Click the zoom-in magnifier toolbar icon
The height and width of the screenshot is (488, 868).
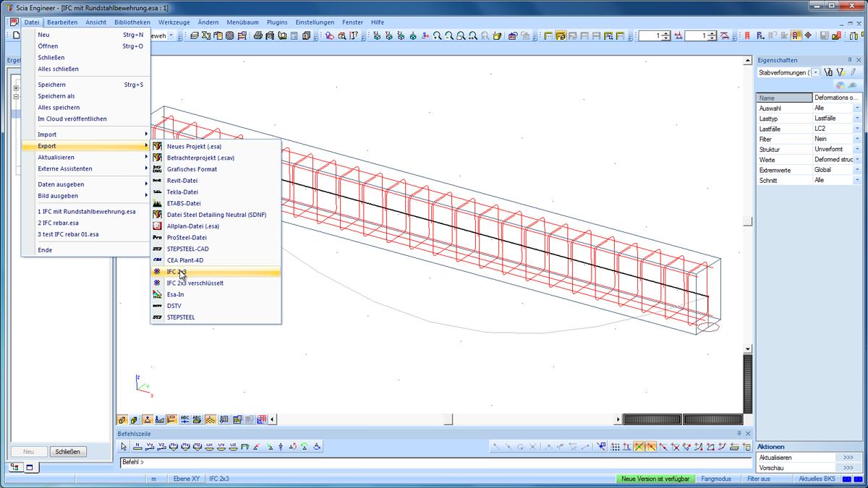tap(438, 35)
